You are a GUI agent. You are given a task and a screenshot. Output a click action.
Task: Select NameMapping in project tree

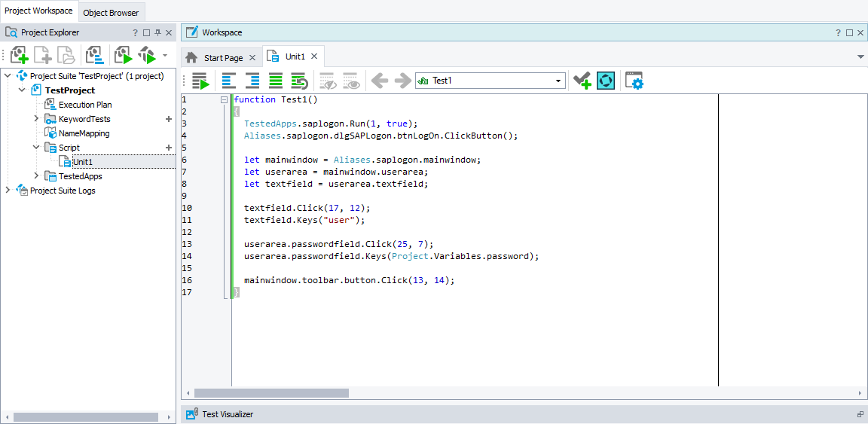tap(84, 133)
